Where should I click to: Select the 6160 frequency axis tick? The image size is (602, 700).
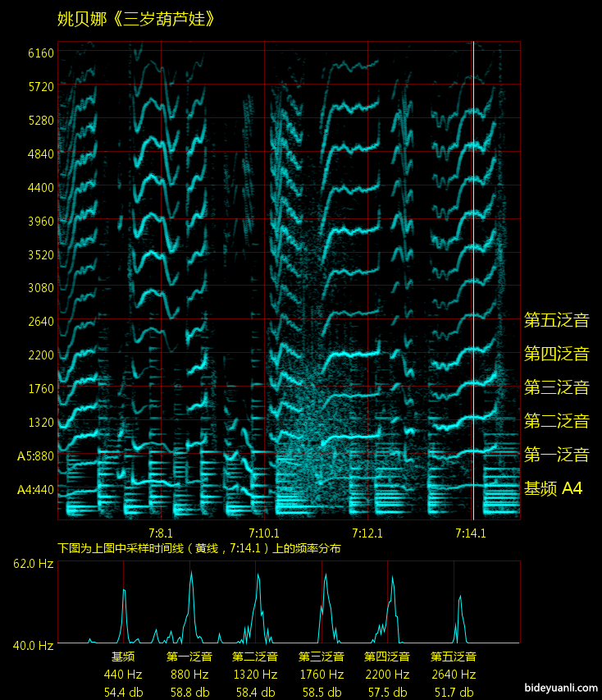(41, 53)
